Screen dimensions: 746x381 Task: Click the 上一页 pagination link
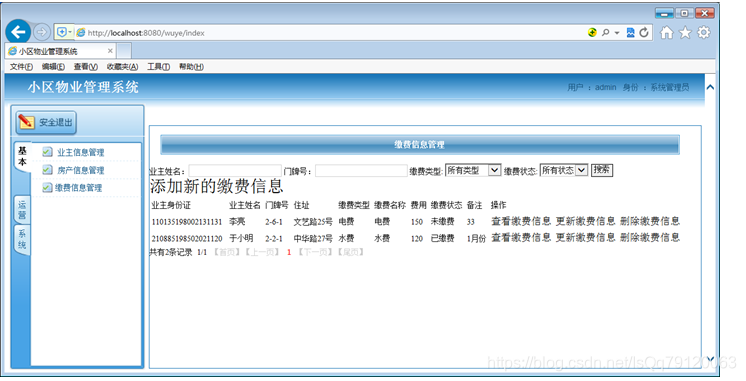click(x=262, y=252)
